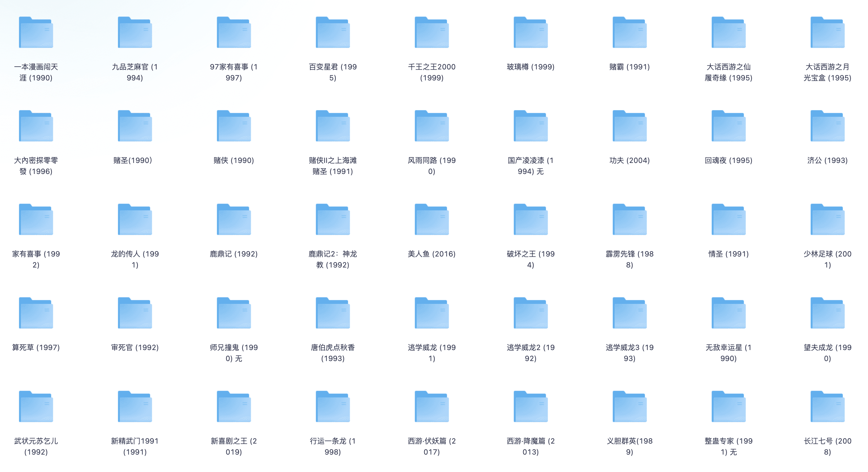
Task: Click the folder name 义胆群英(1989)
Action: 629,446
